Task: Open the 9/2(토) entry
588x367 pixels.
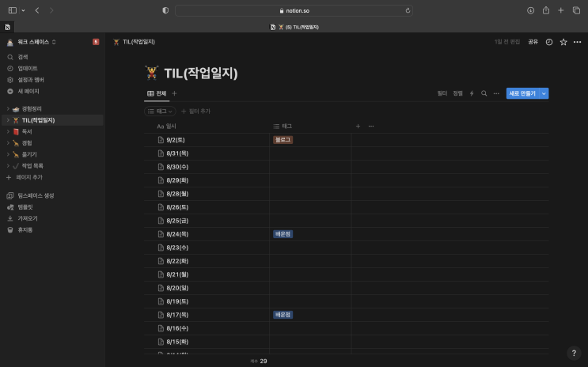Action: (x=176, y=140)
